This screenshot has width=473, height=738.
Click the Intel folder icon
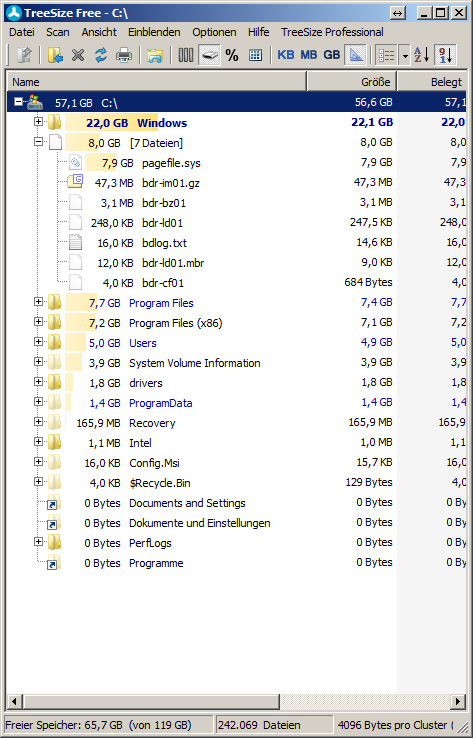(x=55, y=442)
